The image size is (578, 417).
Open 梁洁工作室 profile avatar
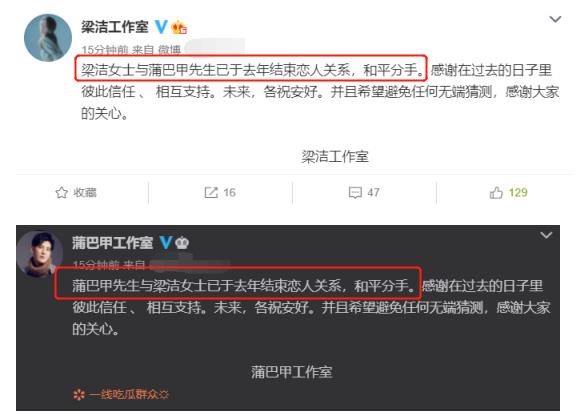click(x=48, y=38)
